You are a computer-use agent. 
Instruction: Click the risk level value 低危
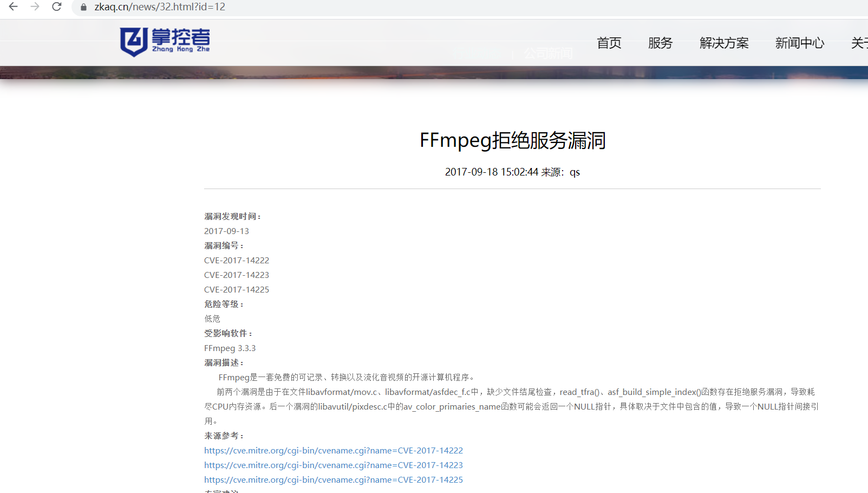212,319
